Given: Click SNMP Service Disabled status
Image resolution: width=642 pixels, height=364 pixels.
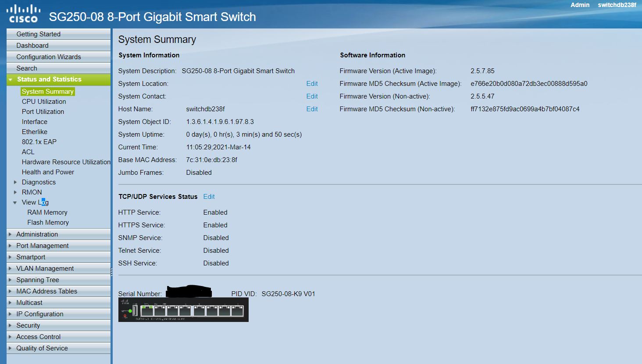Looking at the screenshot, I should pos(216,238).
